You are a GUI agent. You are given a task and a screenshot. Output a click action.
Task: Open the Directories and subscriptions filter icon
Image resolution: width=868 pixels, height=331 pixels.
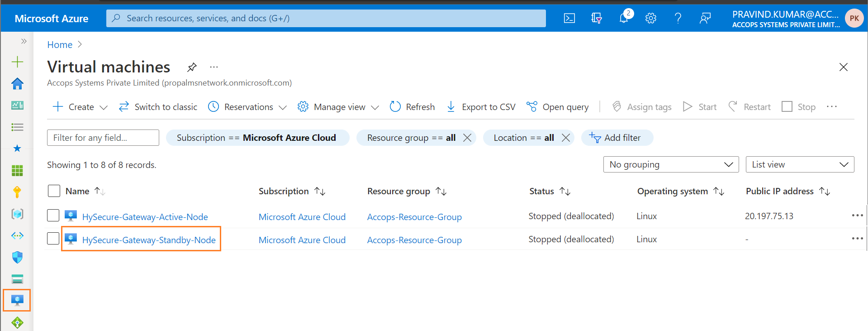[x=597, y=18]
